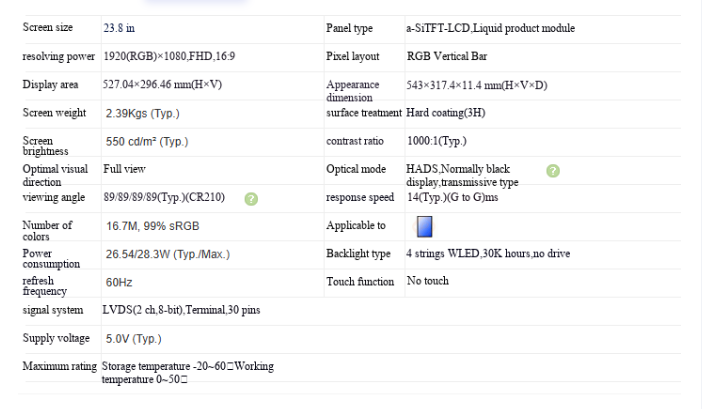The width and height of the screenshot is (702, 409).
Task: Open the 23.8 in screen size link
Action: [119, 28]
